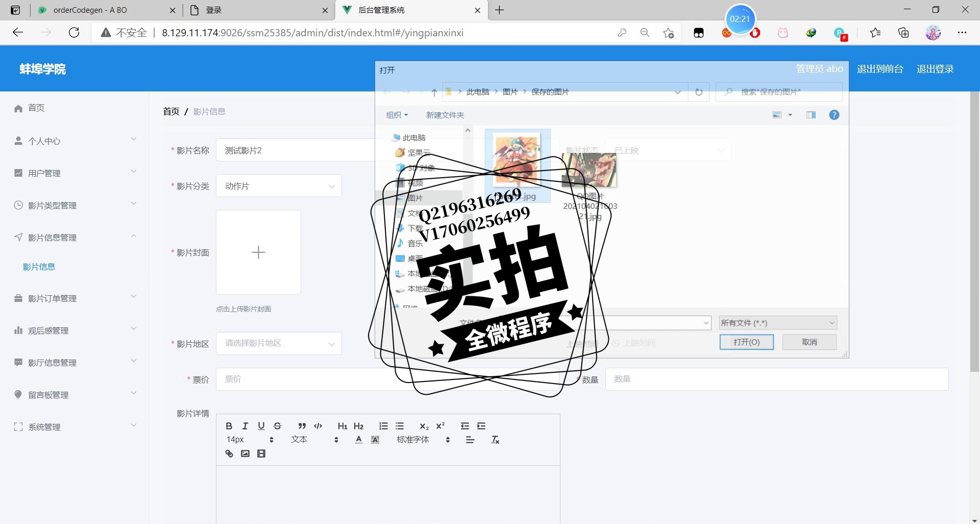
Task: Decrease indent in editor
Action: point(464,426)
